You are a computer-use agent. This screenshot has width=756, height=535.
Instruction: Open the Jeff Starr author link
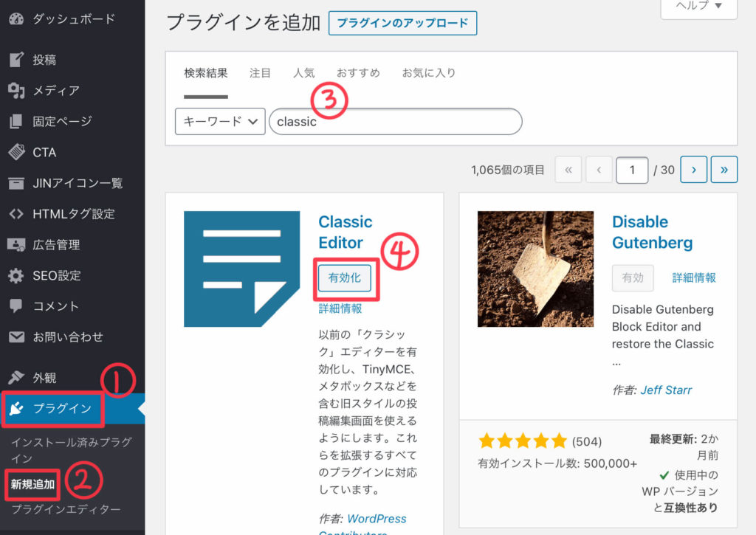666,390
